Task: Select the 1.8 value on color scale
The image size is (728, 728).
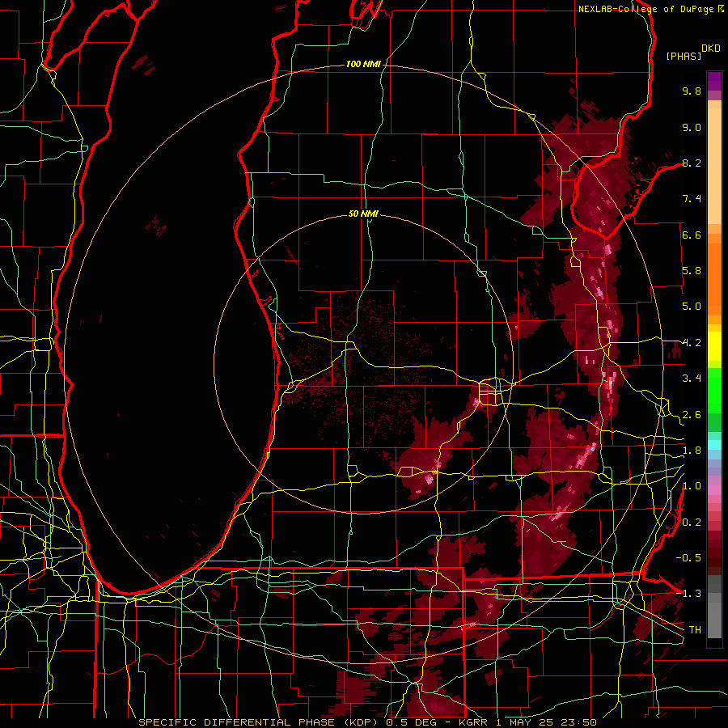Action: (x=692, y=451)
